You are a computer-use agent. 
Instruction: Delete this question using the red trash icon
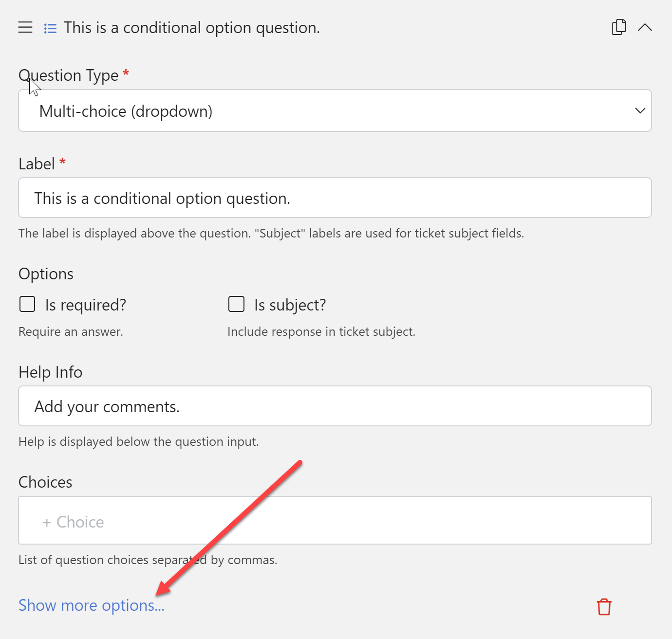(x=604, y=607)
